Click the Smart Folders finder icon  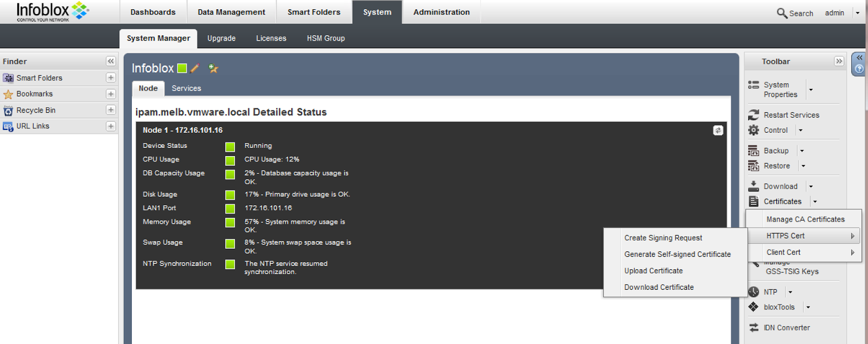point(8,78)
